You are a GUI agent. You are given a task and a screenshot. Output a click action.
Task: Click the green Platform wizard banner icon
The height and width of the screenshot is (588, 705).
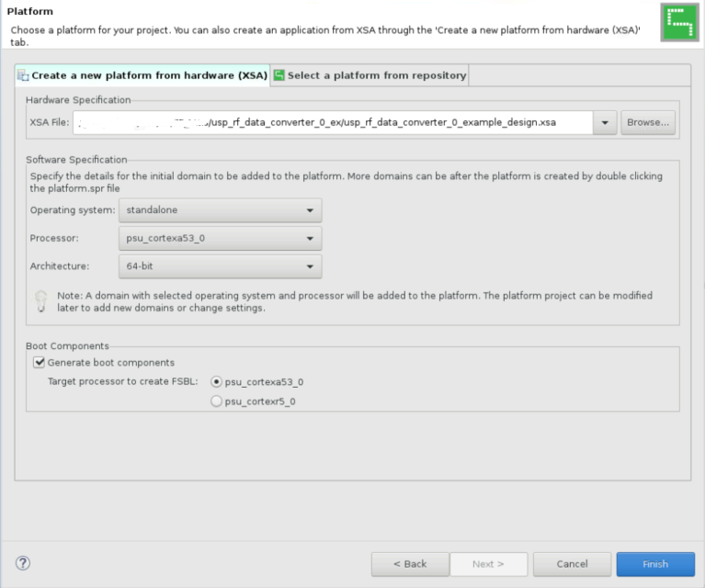679,21
